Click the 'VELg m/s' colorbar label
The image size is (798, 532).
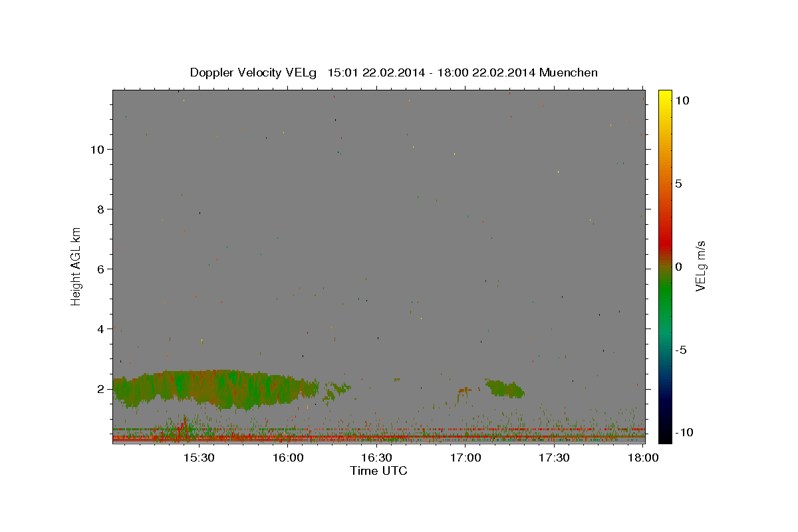700,266
